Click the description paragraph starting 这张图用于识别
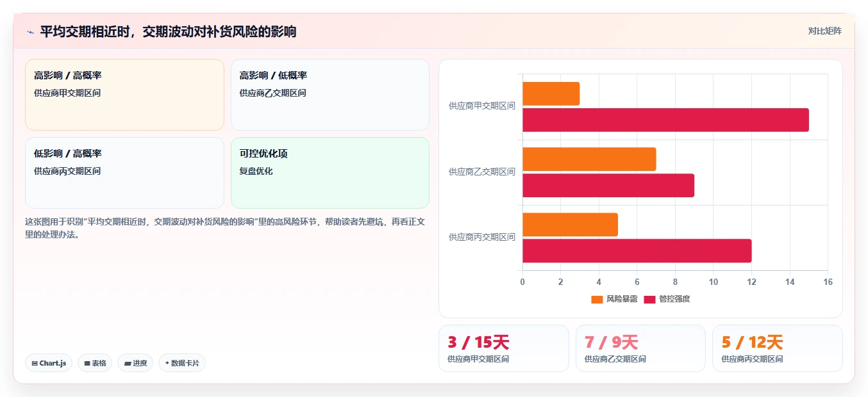The image size is (868, 397). [x=226, y=228]
